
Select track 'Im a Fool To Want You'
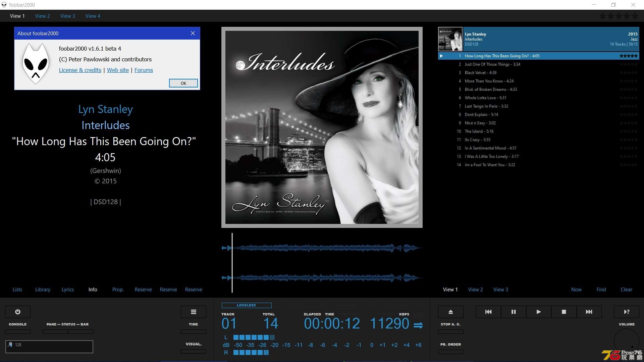coord(538,165)
